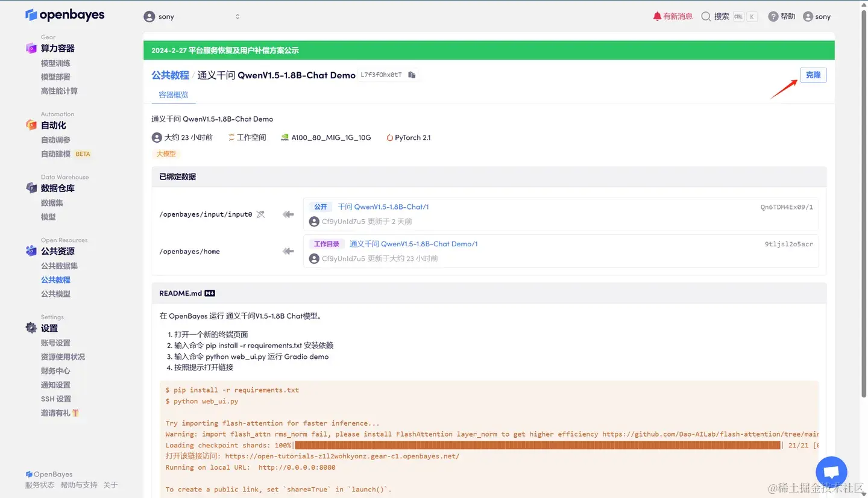
Task: Open 通义千问 QwenV1.5-1.8B-Chat Demo/1 link
Action: [414, 244]
